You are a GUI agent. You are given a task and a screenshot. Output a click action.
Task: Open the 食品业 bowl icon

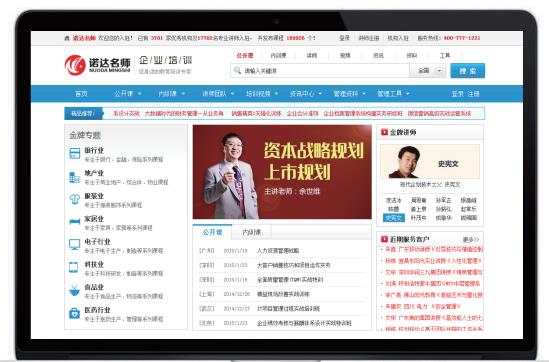(x=74, y=290)
